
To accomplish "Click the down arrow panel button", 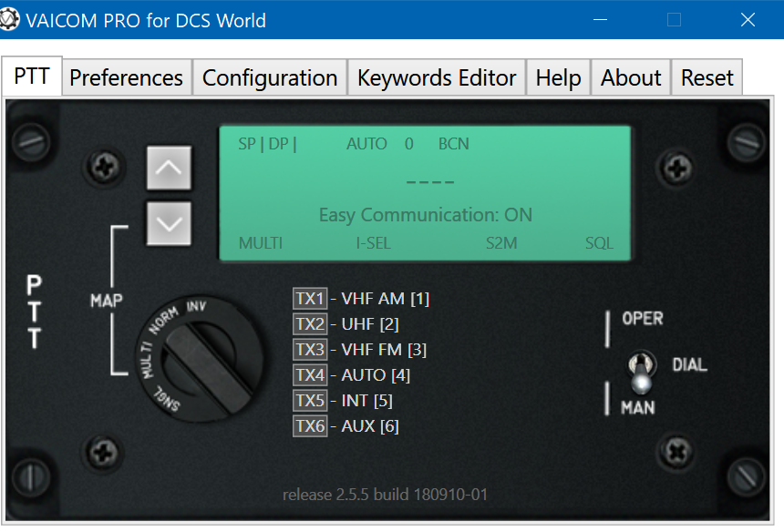I will pyautogui.click(x=169, y=223).
